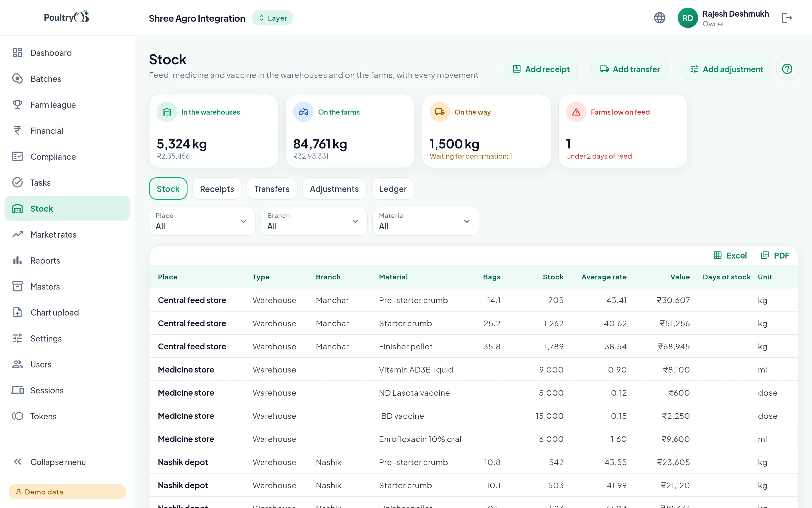
Task: Click the Farms low on feed warning icon
Action: [x=576, y=112]
